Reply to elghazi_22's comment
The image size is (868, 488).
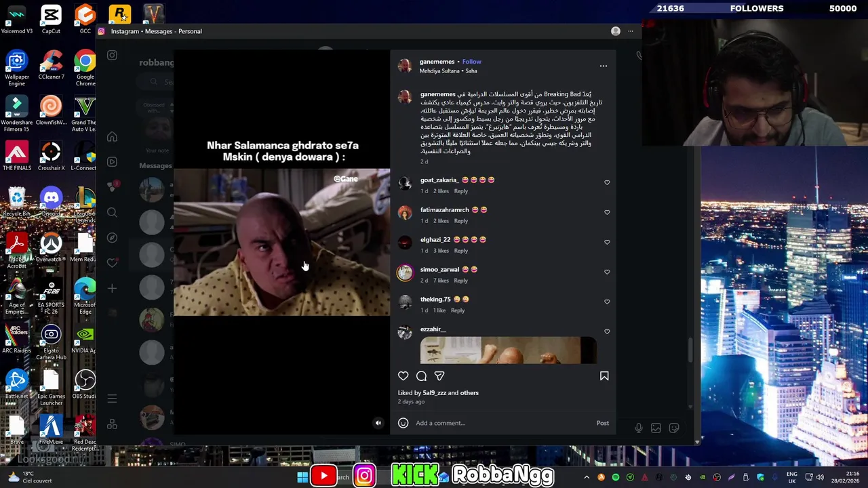pos(461,251)
